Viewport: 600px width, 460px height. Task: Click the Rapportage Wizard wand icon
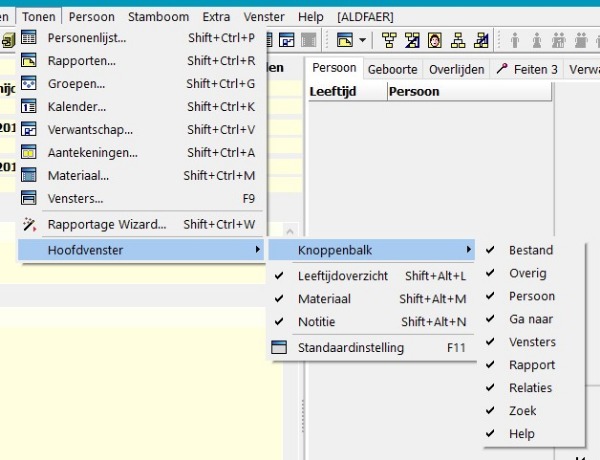point(29,224)
